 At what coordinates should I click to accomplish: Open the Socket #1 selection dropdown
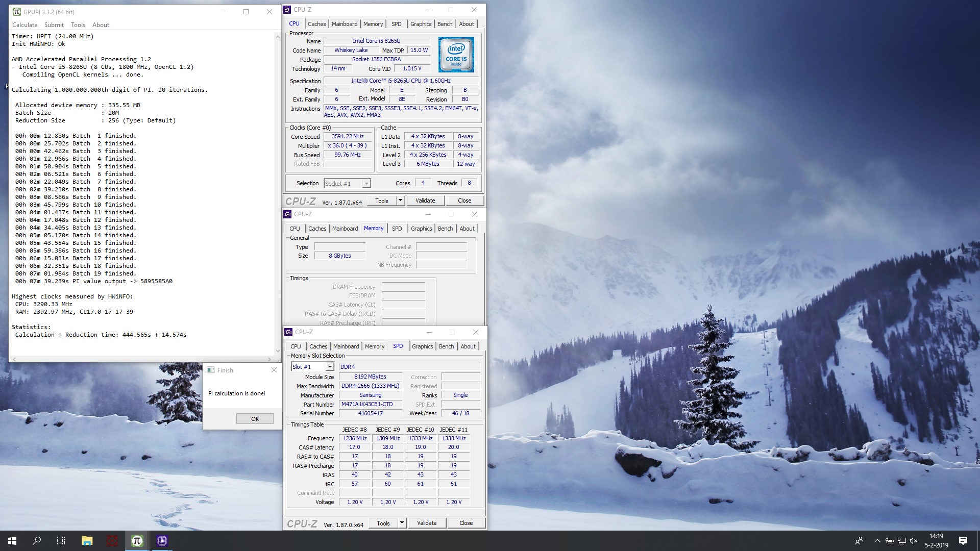click(x=347, y=184)
